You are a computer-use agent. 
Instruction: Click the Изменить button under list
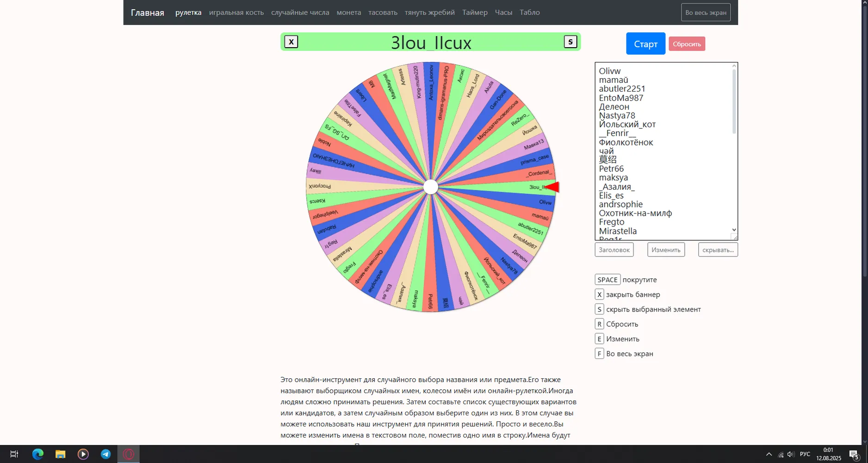point(666,250)
